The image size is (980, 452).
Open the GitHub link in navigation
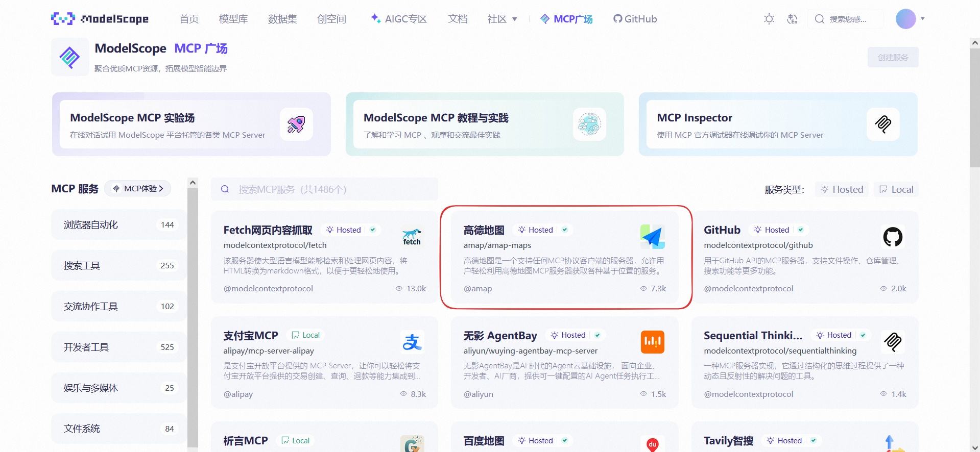[635, 19]
